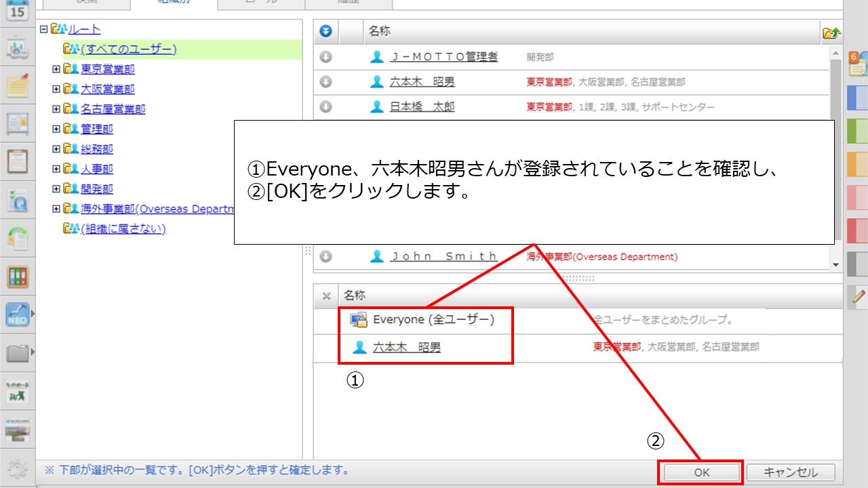
Task: Click the J－MOTTO管理者 user link
Action: coord(444,57)
